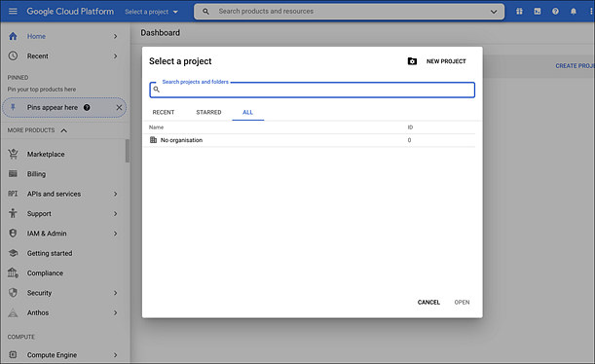Switch to the Recent tab
Screen dimensions: 595x364
[164, 112]
